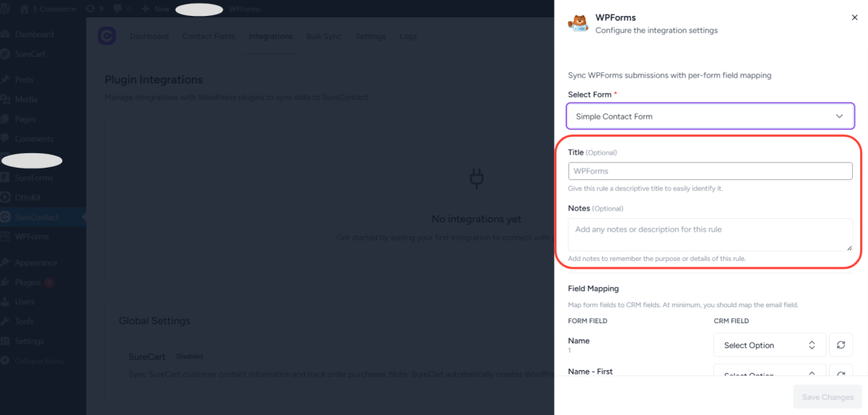
Task: Close the WPForms integration settings panel
Action: click(x=854, y=17)
